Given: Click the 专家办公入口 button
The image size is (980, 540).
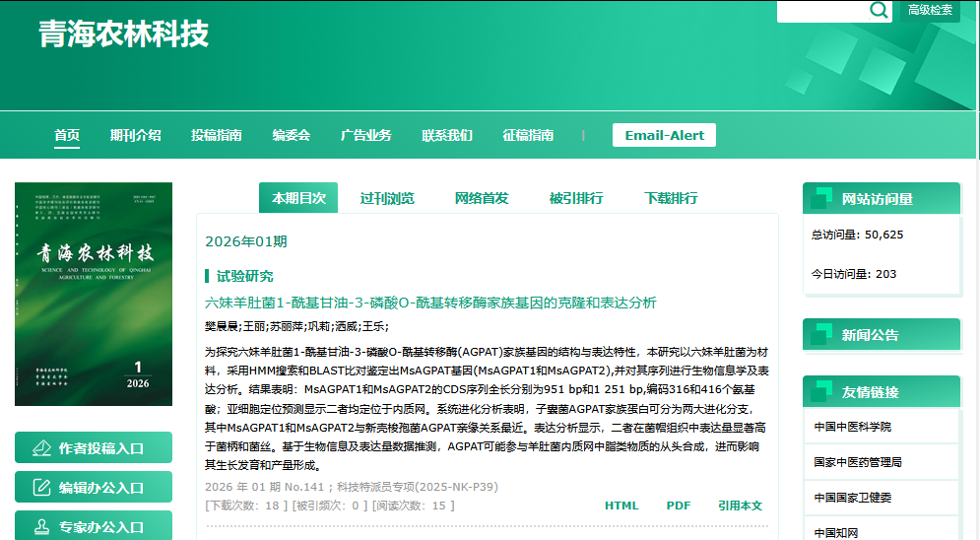Looking at the screenshot, I should (x=94, y=525).
